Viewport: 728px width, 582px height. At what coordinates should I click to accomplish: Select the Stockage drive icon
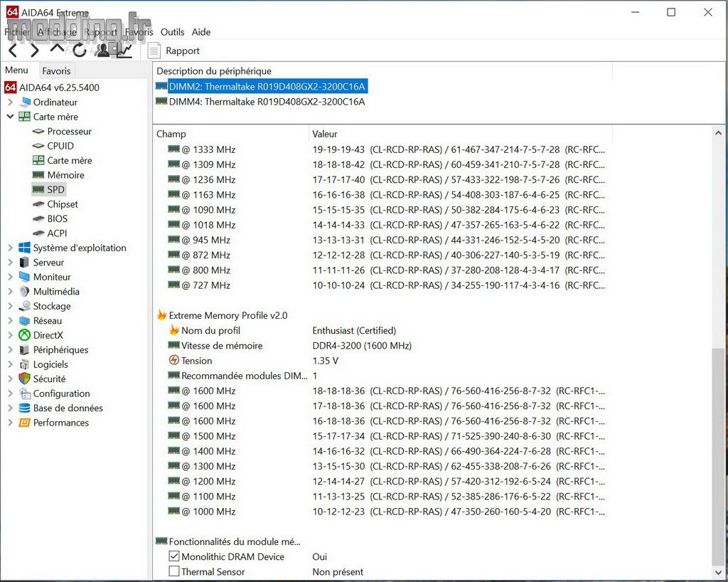pos(24,306)
